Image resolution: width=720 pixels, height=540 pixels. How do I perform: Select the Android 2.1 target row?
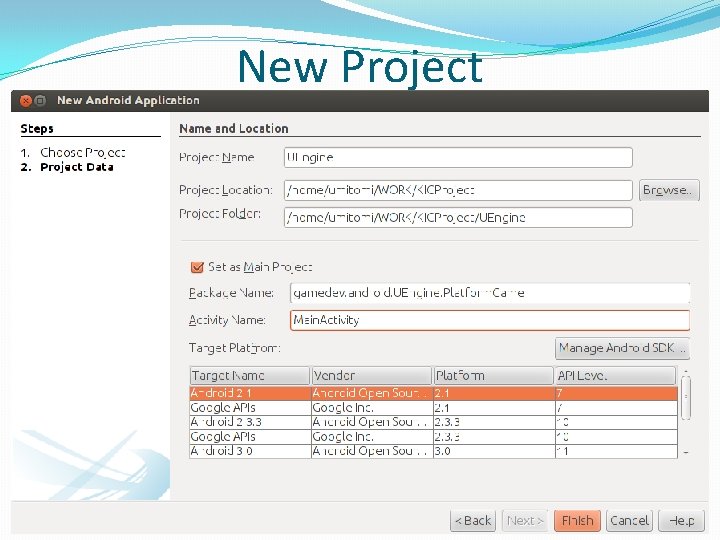click(x=433, y=393)
